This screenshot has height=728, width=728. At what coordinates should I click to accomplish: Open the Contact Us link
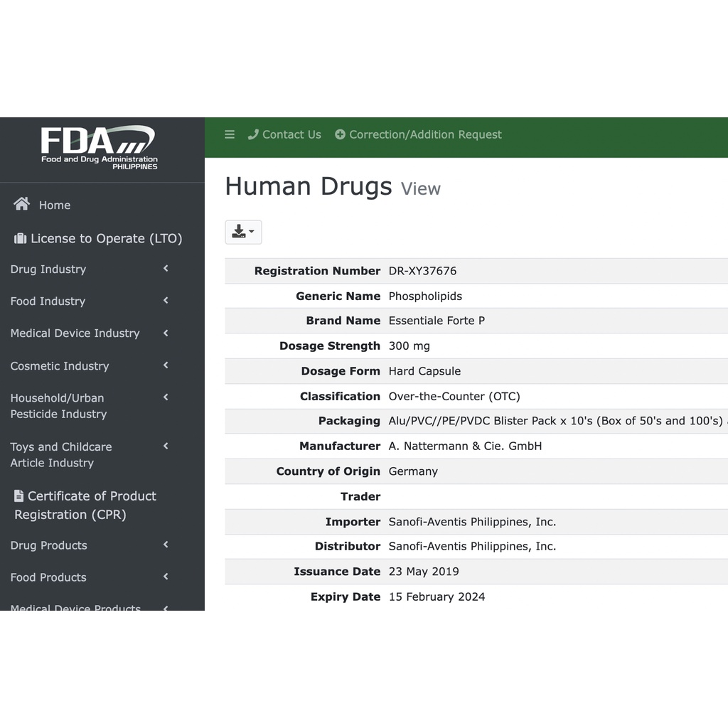pos(291,134)
